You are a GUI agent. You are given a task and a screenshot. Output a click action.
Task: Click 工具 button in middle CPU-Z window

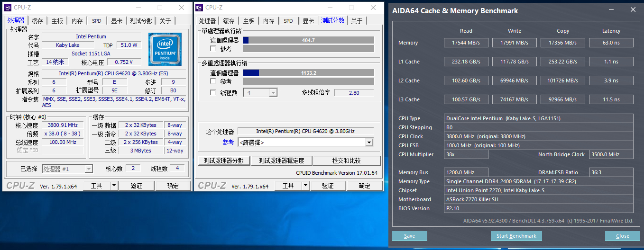[x=288, y=186]
